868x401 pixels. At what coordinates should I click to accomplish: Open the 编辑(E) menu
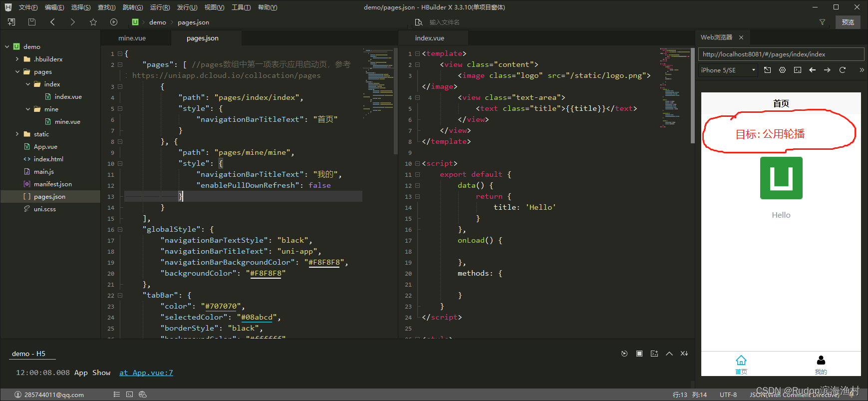(x=54, y=7)
